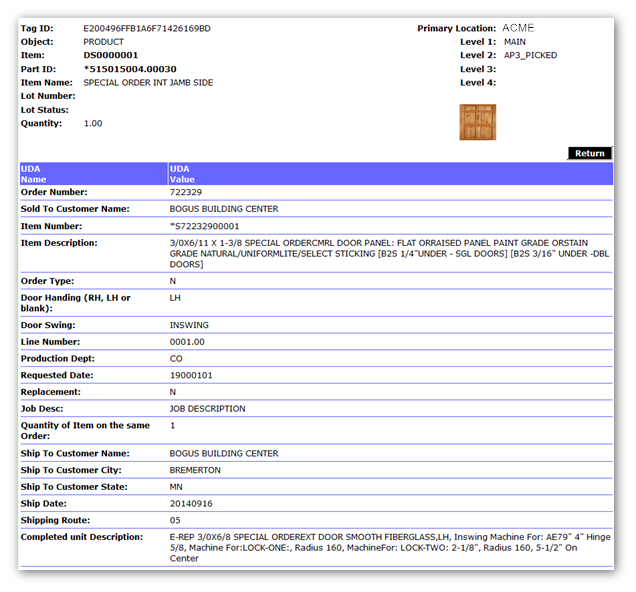636x592 pixels.
Task: Select Line Number value 0001.00
Action: (x=187, y=342)
